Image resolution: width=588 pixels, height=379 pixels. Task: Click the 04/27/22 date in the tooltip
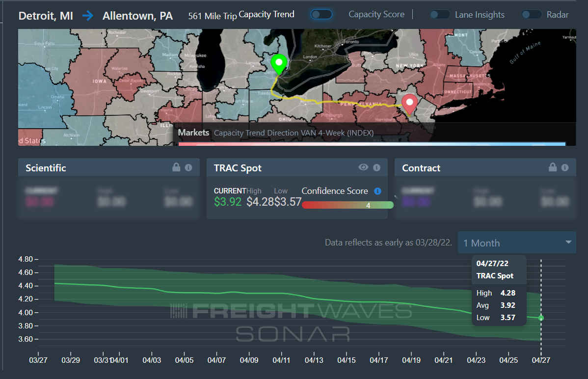coord(492,264)
